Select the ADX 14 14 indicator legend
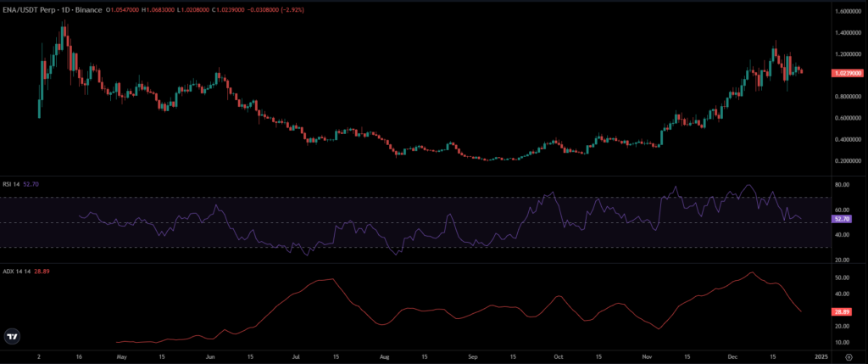 point(15,271)
